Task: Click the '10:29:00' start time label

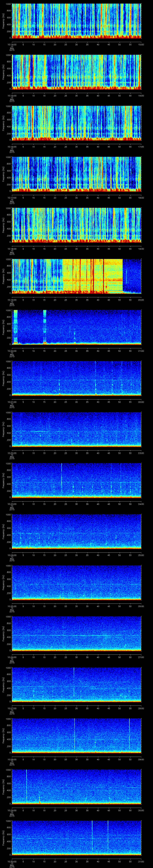Action: click(x=12, y=810)
